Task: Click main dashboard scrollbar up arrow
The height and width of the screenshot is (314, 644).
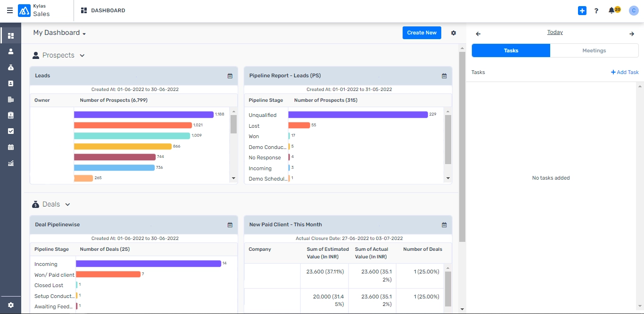Action: tap(462, 48)
